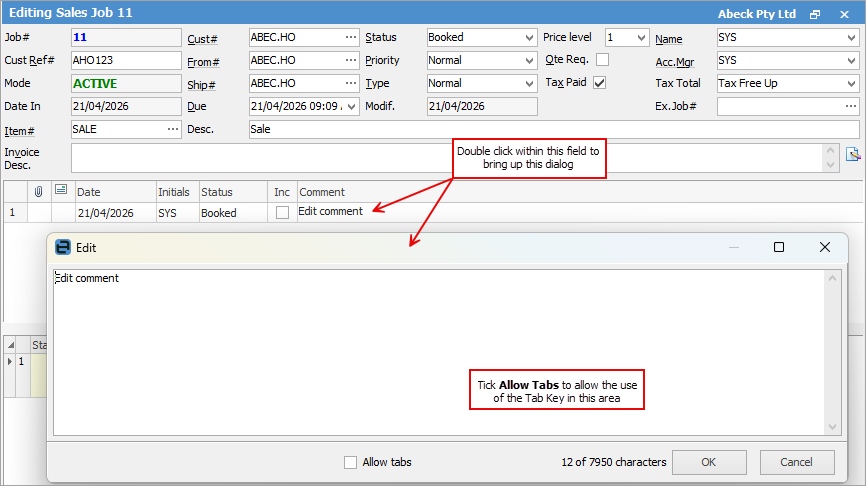This screenshot has height=486, width=866.
Task: Select the SYS initials cell
Action: (x=178, y=213)
